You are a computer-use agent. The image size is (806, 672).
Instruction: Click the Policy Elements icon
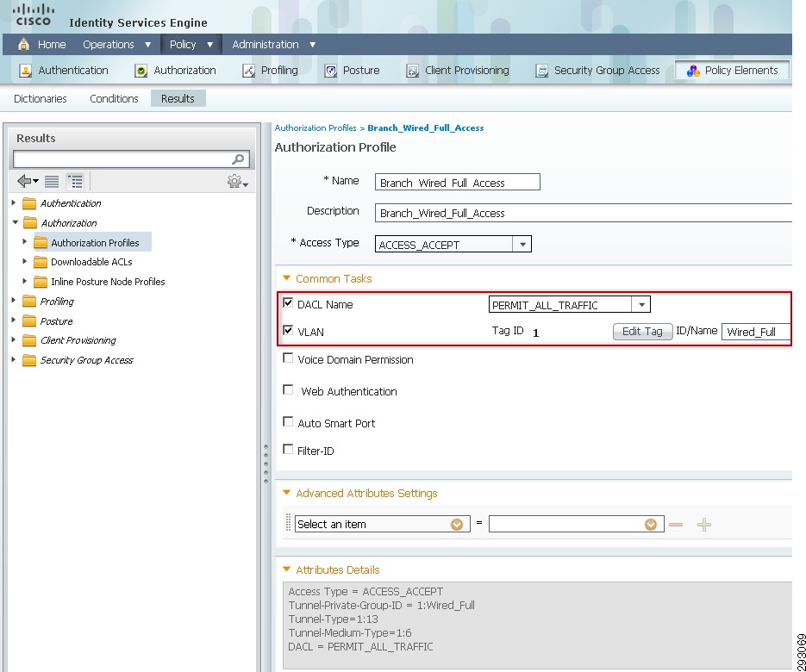pos(693,71)
